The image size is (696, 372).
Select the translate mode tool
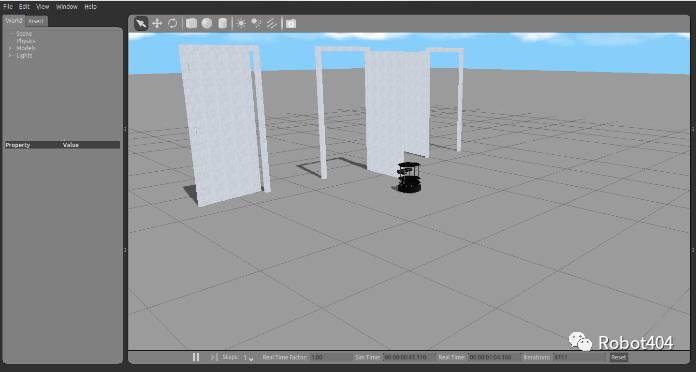157,24
